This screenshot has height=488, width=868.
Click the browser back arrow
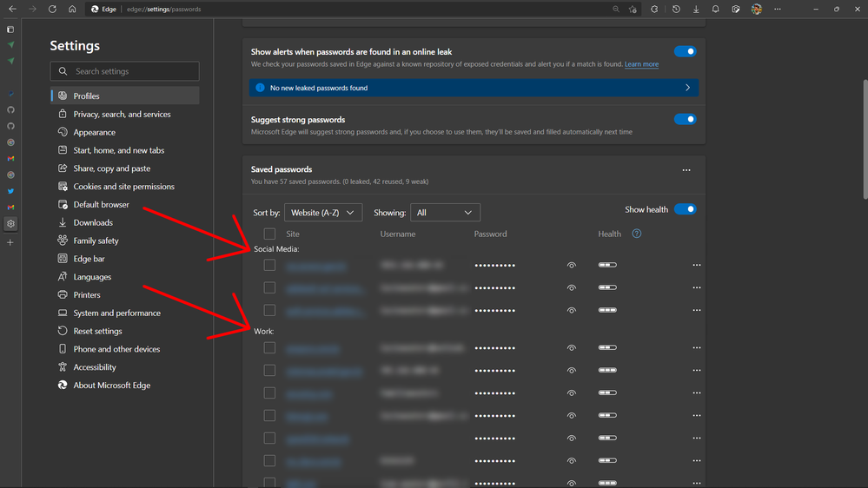(x=12, y=9)
